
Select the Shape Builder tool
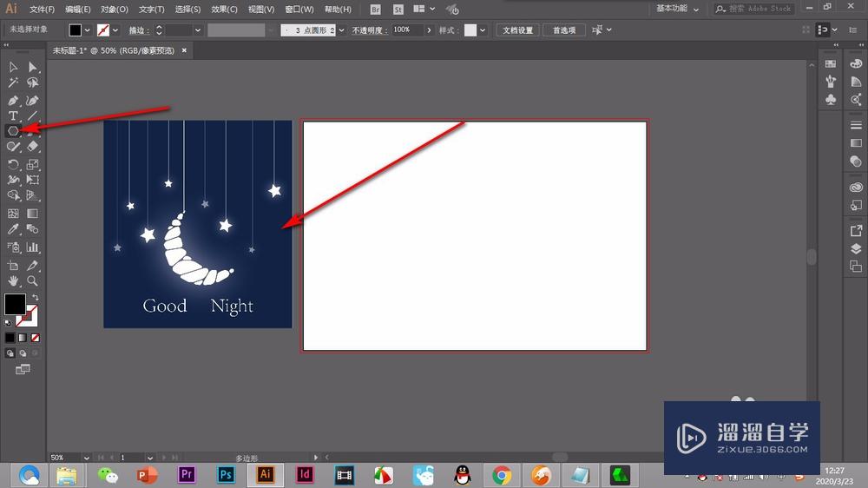pos(13,195)
